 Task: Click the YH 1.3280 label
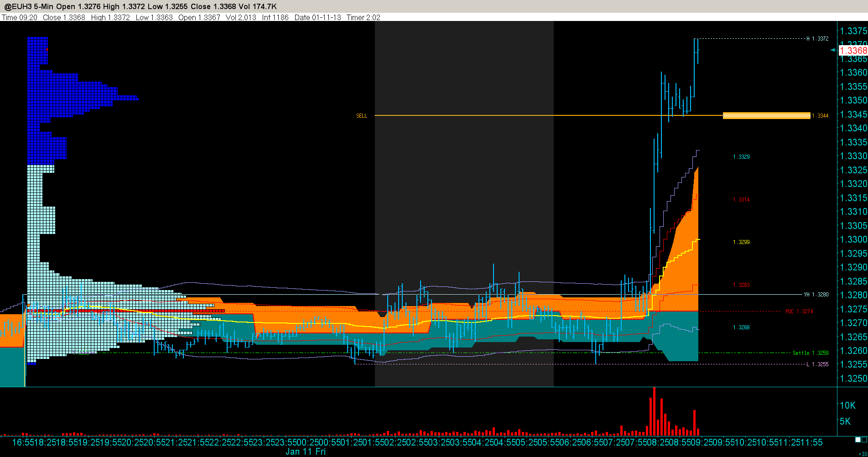coord(816,295)
